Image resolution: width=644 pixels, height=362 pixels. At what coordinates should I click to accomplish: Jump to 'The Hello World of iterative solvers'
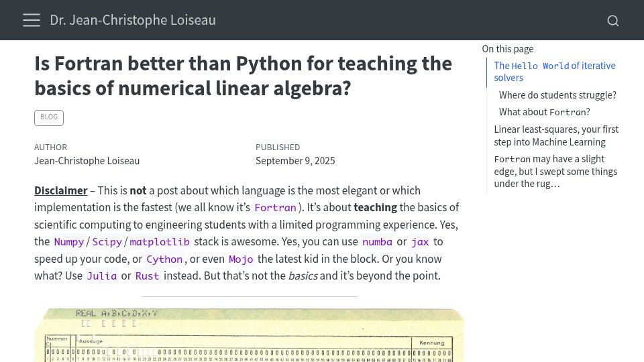click(x=555, y=72)
